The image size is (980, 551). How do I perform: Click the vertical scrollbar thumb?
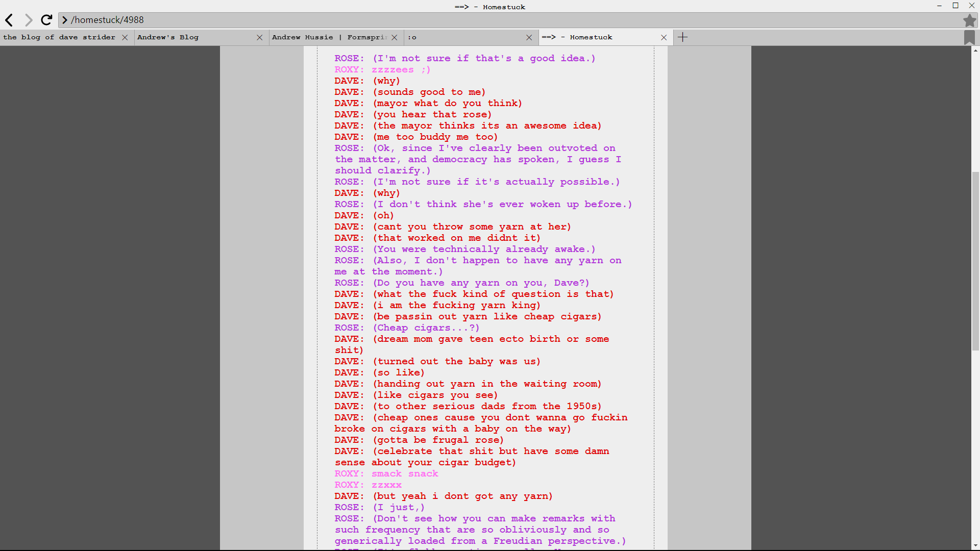coord(975,261)
